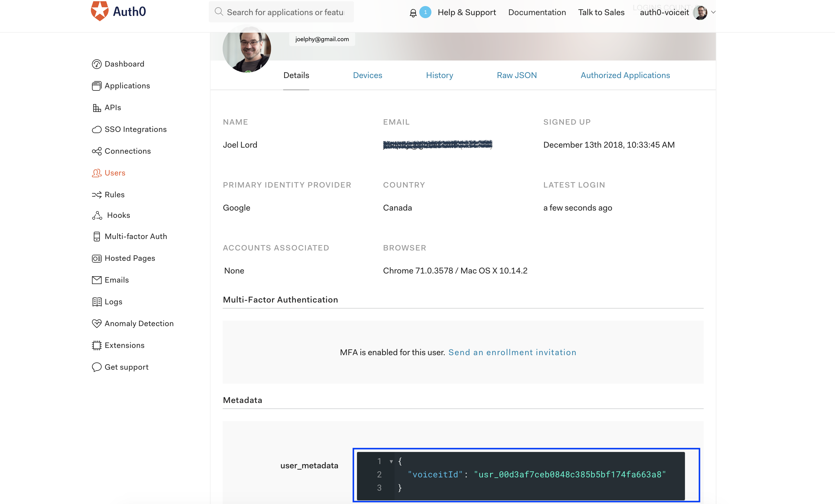Open the Devices tab

click(x=367, y=75)
